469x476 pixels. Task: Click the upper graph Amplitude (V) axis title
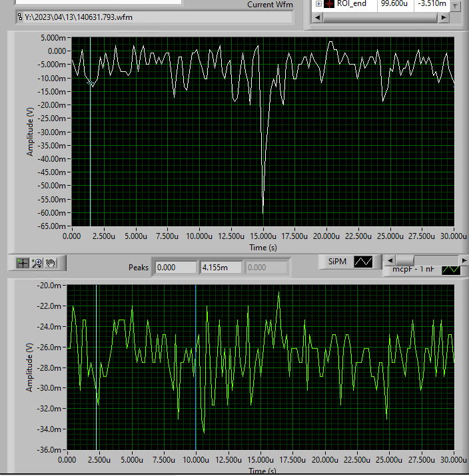coord(30,132)
